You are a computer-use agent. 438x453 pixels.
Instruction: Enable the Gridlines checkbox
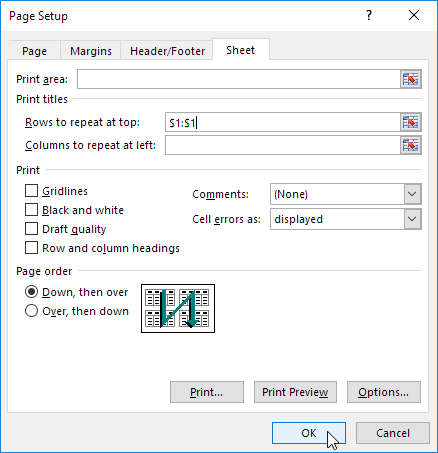pos(31,191)
